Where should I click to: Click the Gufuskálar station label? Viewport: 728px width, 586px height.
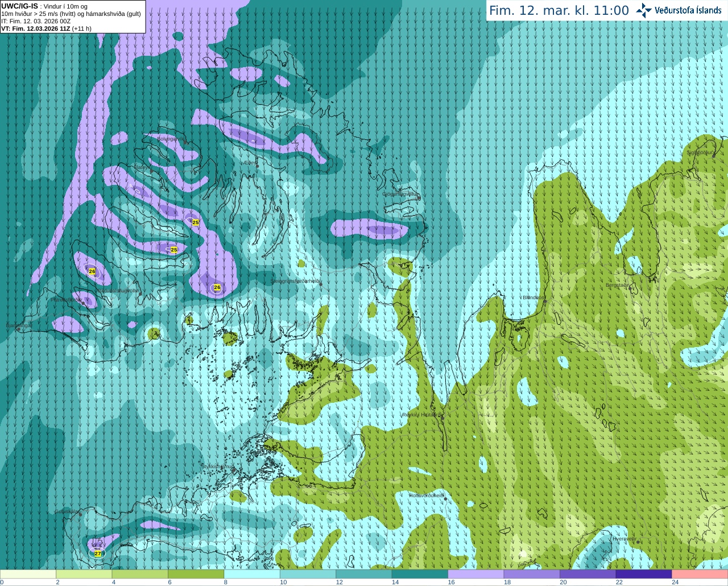pyautogui.click(x=67, y=511)
